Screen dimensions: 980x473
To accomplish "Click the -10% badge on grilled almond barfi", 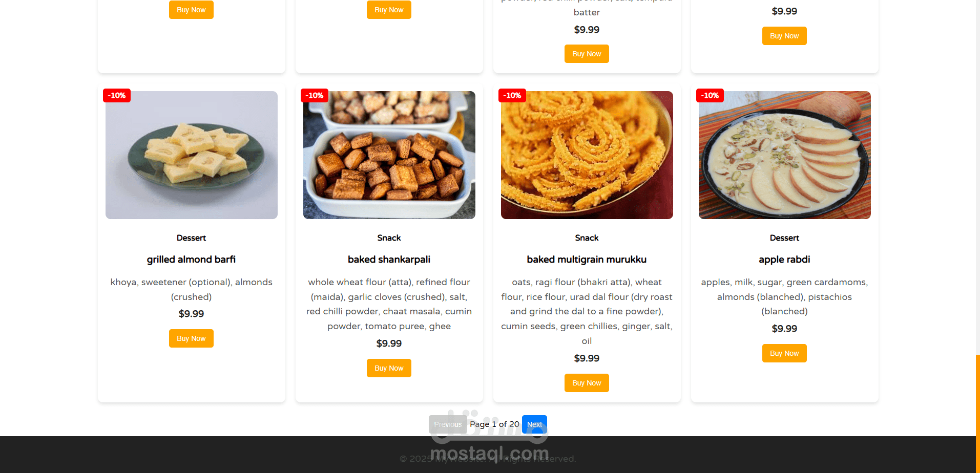I will (117, 96).
